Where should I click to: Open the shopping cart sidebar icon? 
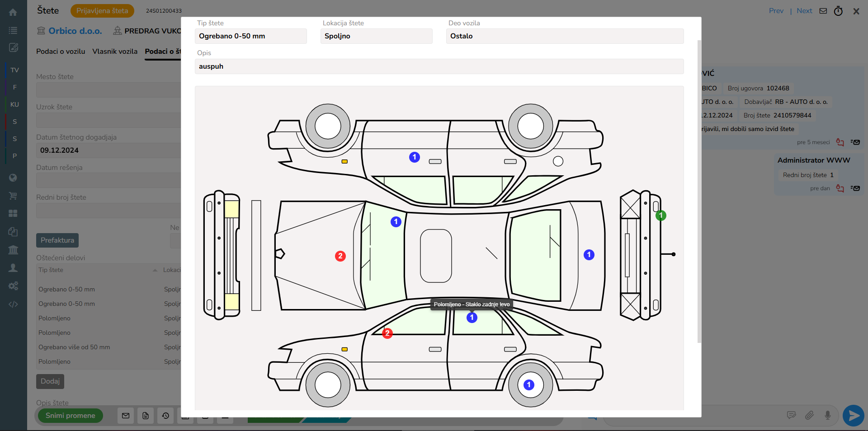click(13, 196)
